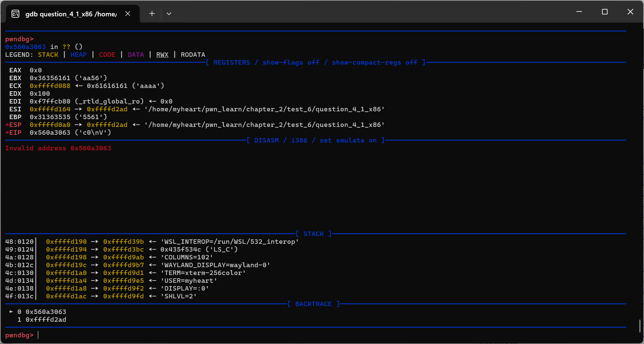Click the bottom pwndbg> prompt input
644x344 pixels.
click(38, 335)
